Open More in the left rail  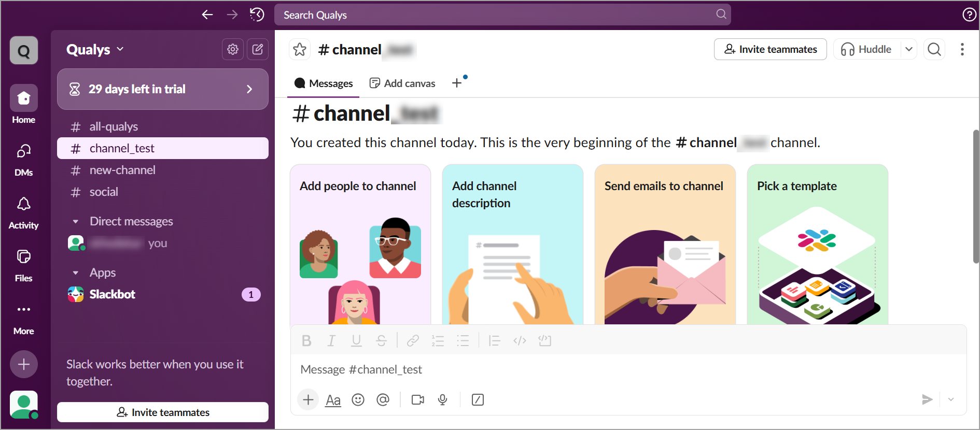(x=24, y=318)
